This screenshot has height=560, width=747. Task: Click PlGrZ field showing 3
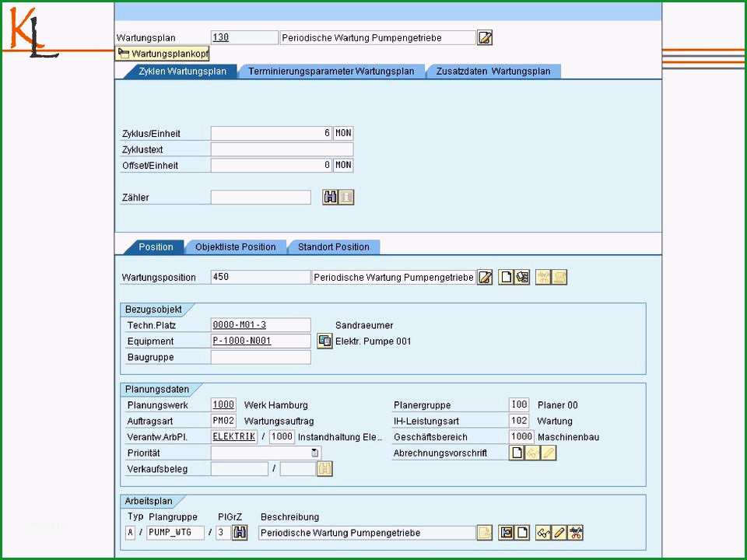(223, 532)
